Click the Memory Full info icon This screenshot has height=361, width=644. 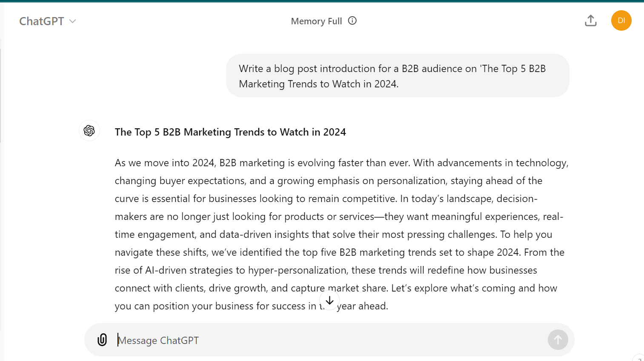click(x=352, y=20)
